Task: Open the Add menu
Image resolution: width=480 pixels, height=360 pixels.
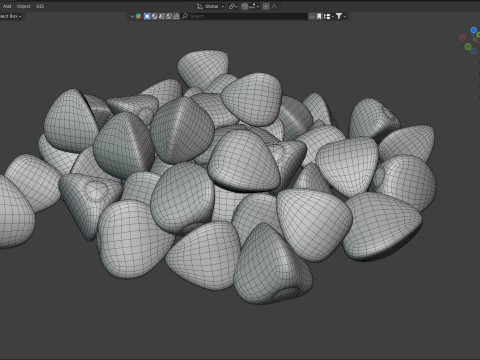Action: [x=7, y=6]
